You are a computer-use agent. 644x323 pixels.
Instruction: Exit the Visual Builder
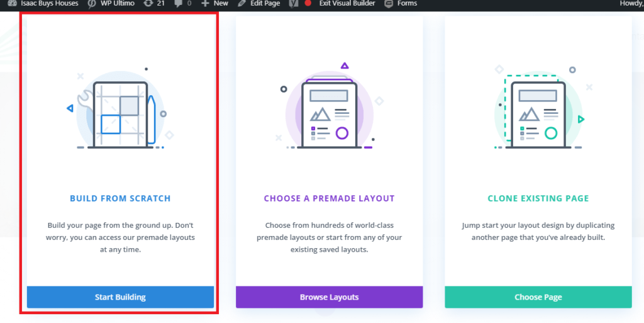pyautogui.click(x=347, y=3)
